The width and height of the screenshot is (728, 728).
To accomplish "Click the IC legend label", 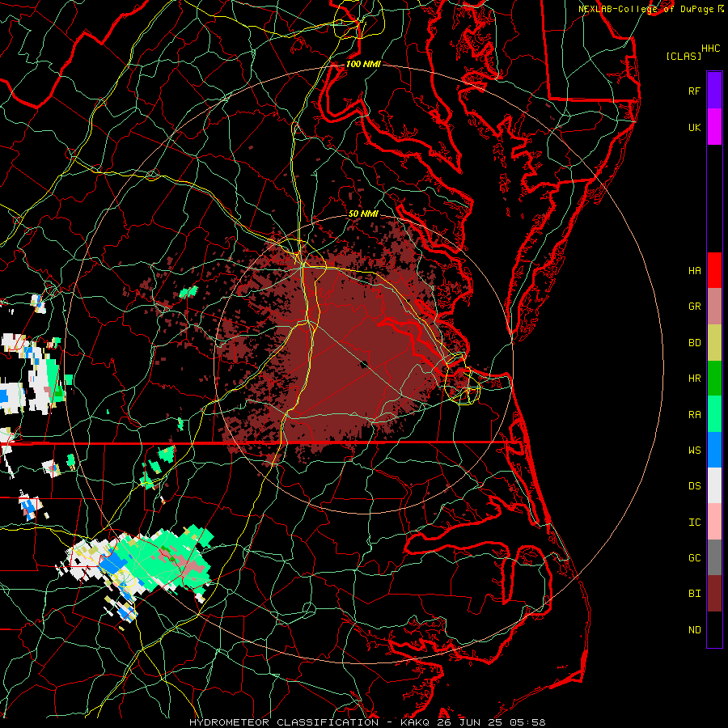I will [x=695, y=523].
